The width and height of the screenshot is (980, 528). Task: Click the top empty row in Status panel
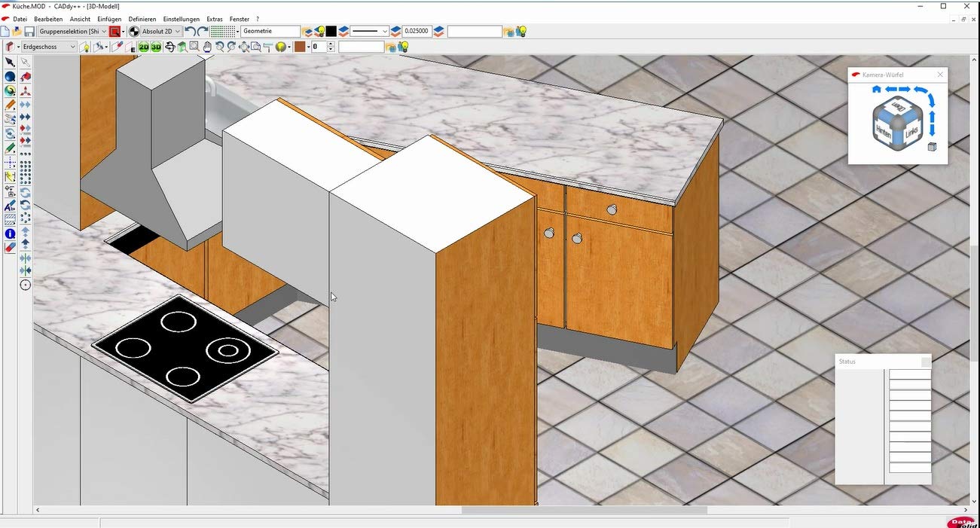click(x=910, y=374)
